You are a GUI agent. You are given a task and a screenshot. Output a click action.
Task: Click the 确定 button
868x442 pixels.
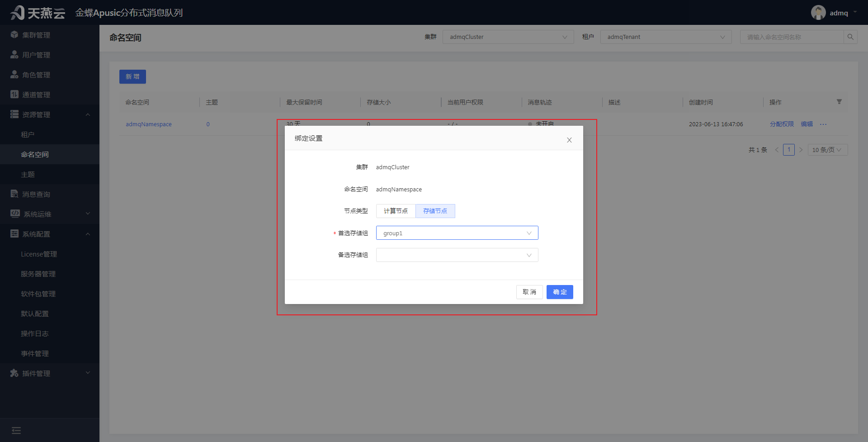(x=560, y=292)
